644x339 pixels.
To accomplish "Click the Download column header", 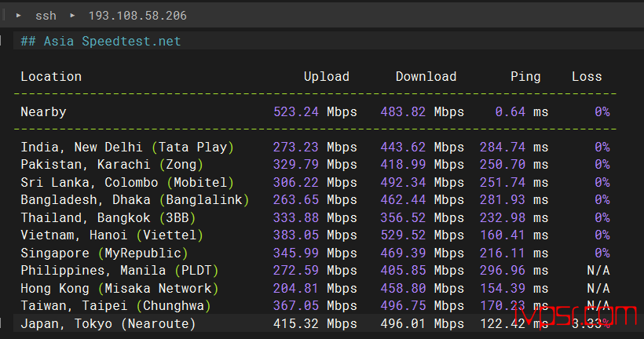I will (426, 76).
